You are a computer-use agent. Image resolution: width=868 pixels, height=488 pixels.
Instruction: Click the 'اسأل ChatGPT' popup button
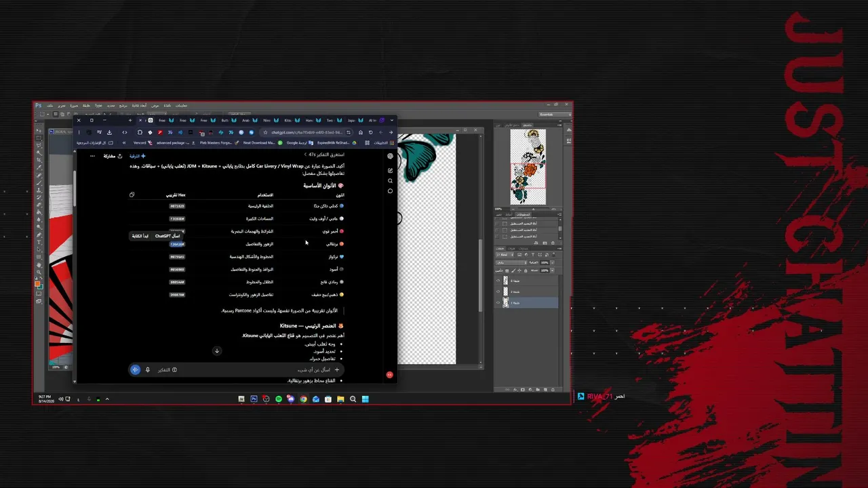[x=167, y=236]
